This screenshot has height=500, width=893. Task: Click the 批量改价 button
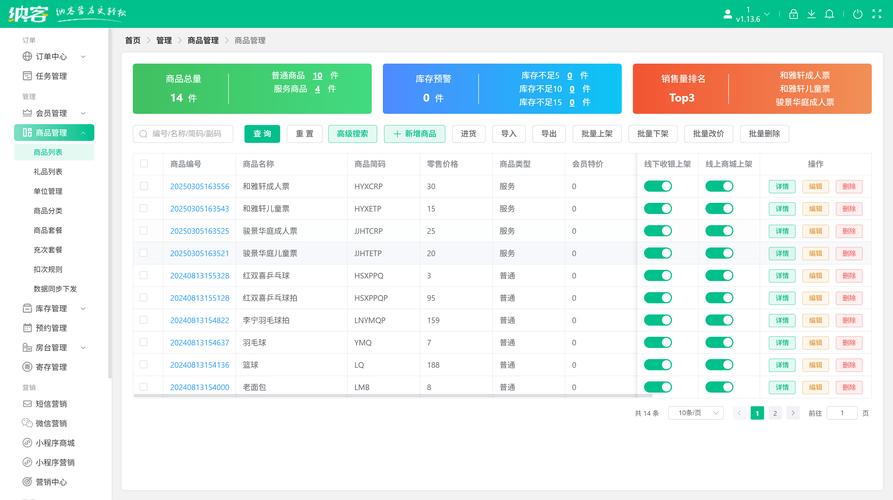tap(708, 134)
